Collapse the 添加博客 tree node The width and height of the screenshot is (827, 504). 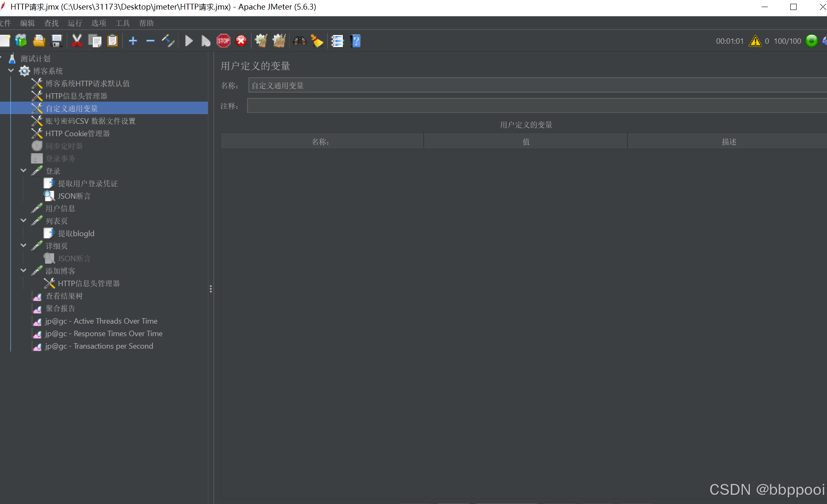coord(24,271)
